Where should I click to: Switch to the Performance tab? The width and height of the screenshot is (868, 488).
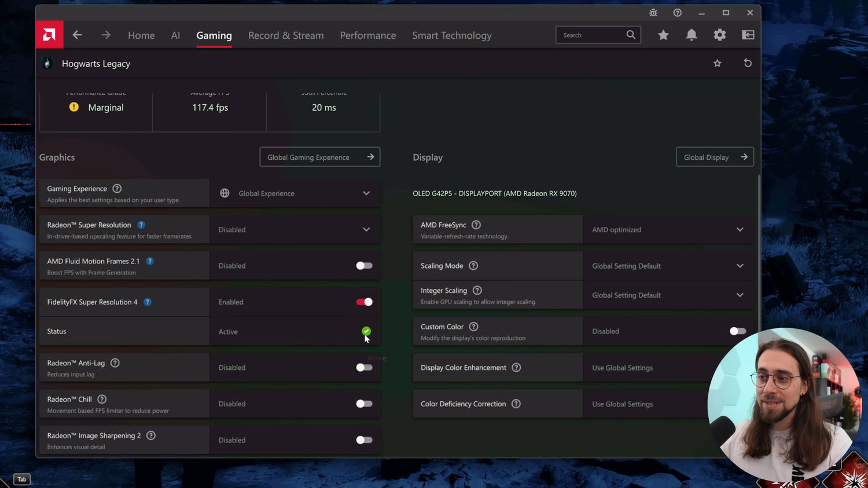click(368, 35)
